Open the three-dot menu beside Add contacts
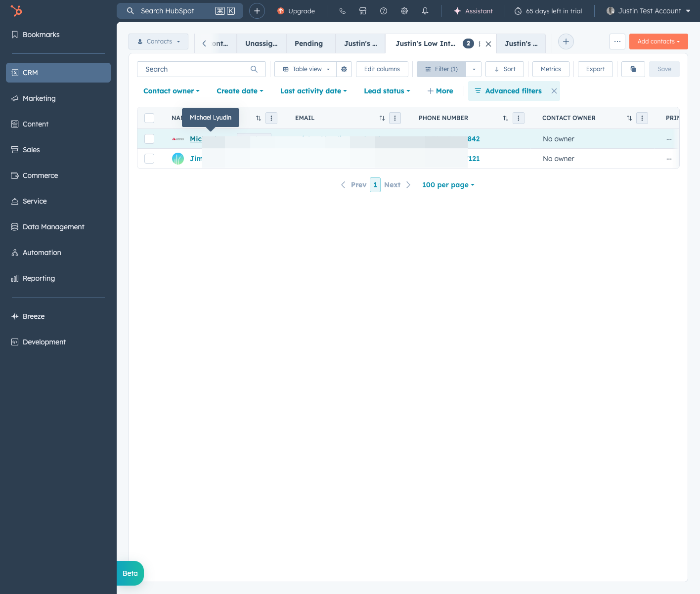 tap(617, 42)
